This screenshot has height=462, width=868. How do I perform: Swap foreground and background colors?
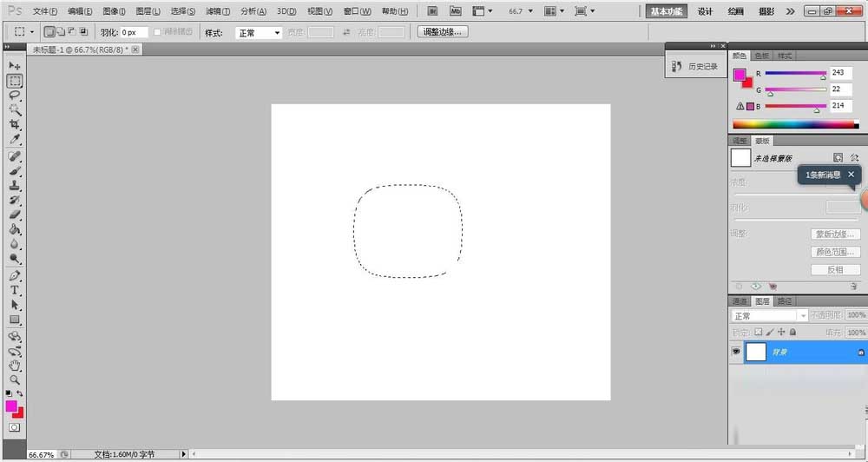click(x=20, y=393)
